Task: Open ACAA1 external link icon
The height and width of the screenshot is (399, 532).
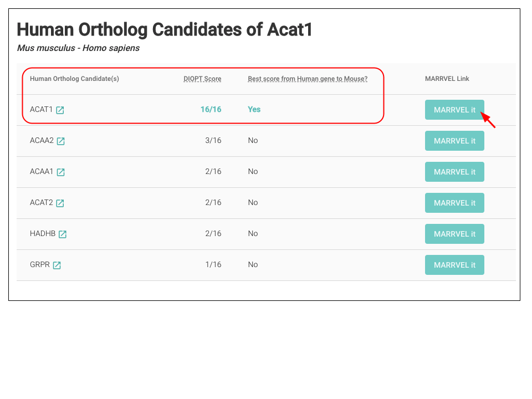Action: click(61, 172)
